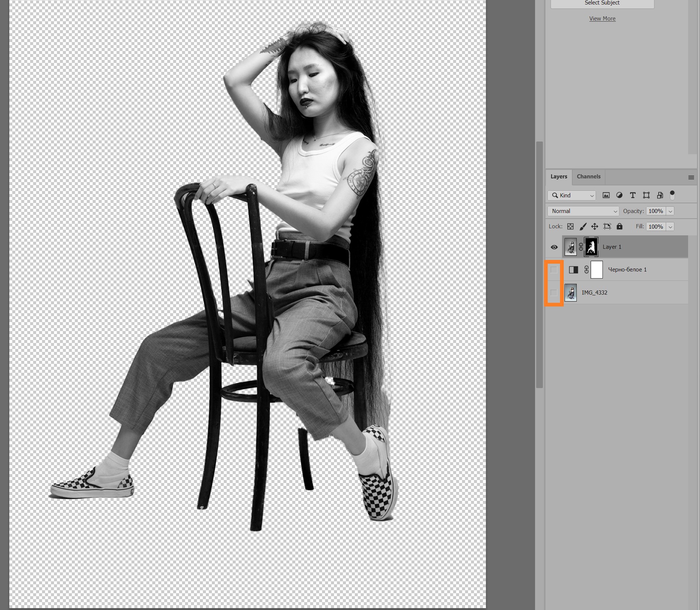
Task: Open the Layers panel menu
Action: pos(691,177)
